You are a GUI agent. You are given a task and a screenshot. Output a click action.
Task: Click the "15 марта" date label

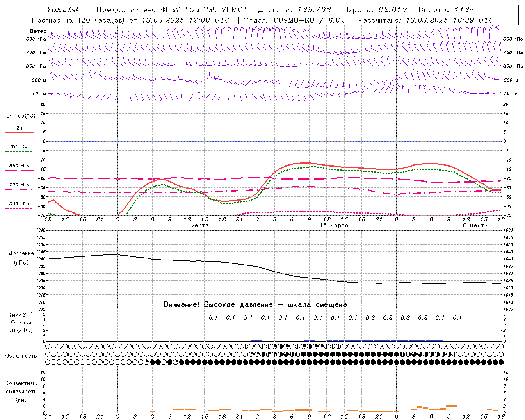(334, 226)
